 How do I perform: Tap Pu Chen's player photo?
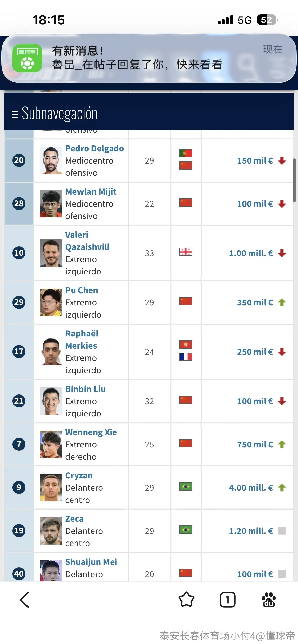[x=51, y=302]
